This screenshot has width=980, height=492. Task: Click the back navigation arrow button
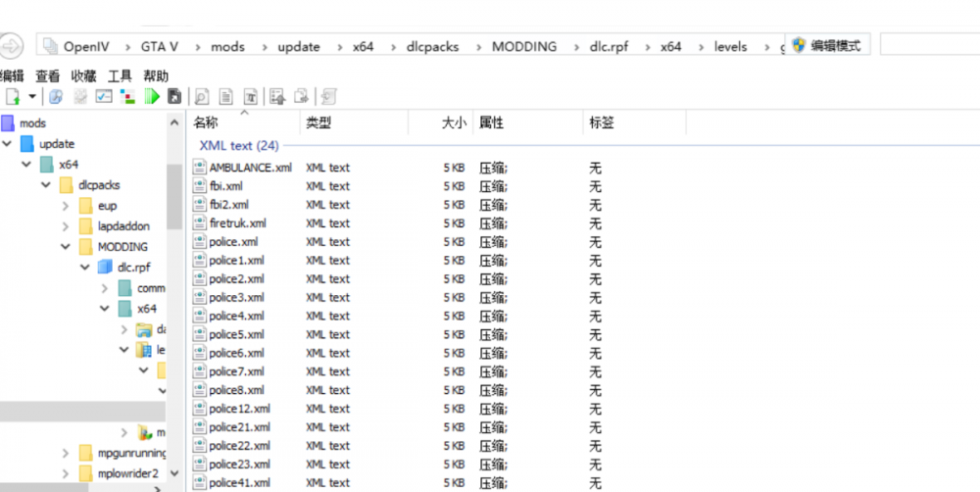pos(11,46)
